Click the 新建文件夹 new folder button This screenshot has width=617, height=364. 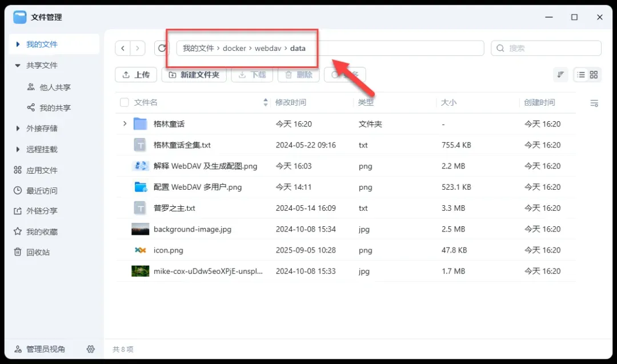click(x=194, y=74)
